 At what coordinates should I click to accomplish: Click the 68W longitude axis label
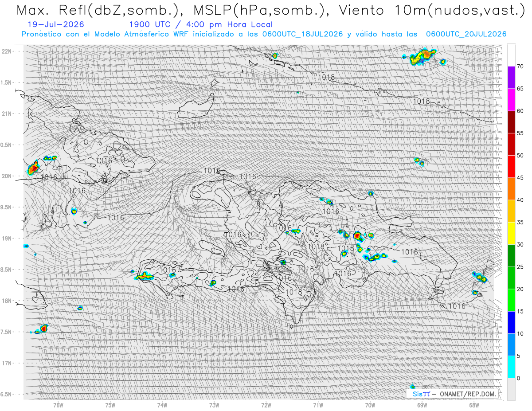474,405
